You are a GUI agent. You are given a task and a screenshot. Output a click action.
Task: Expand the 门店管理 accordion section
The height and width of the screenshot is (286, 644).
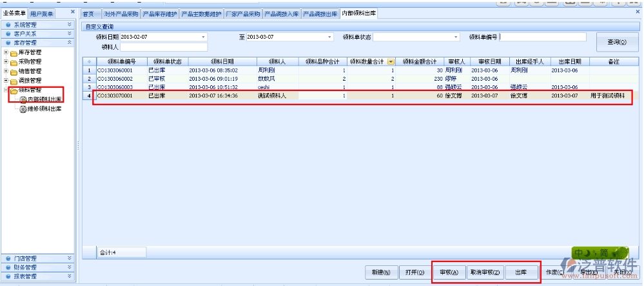coord(70,258)
